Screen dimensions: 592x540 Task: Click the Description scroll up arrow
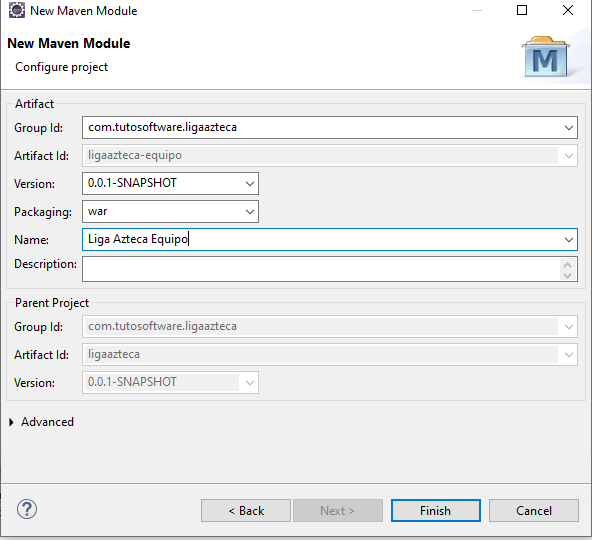tap(567, 264)
